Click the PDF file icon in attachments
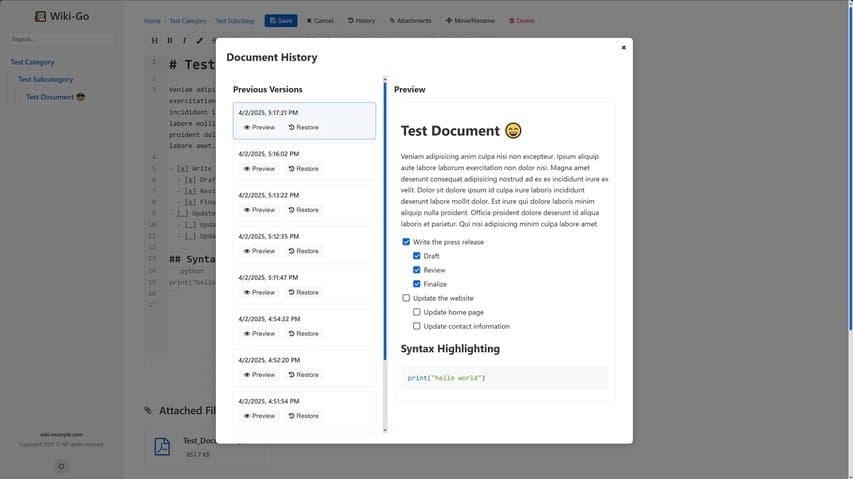The height and width of the screenshot is (479, 853). pyautogui.click(x=162, y=446)
